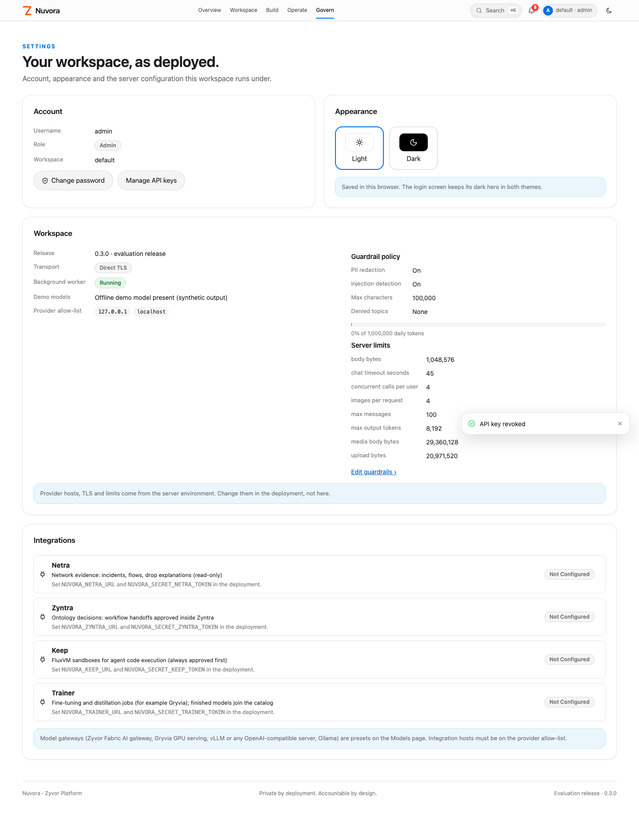Click the Max characters value 100,000

(x=424, y=298)
